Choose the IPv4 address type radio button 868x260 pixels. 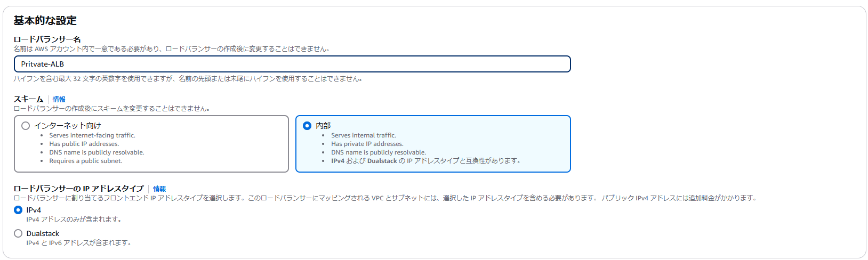click(18, 210)
